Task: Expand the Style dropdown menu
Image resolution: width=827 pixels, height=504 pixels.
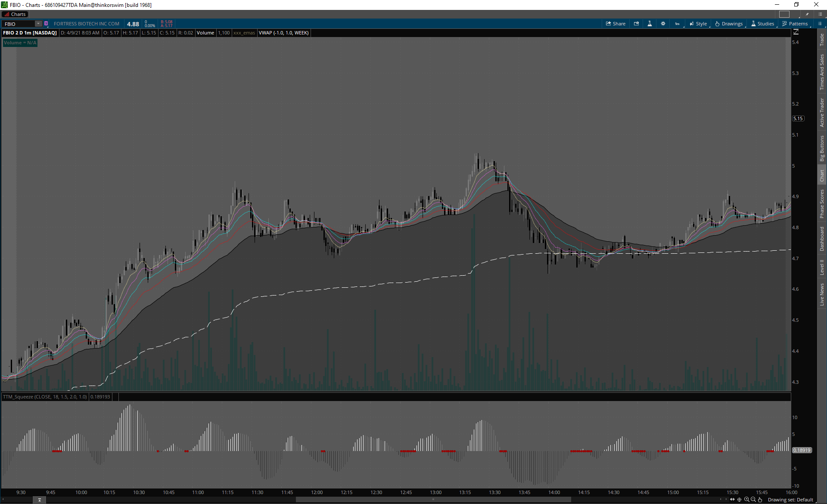Action: (698, 24)
